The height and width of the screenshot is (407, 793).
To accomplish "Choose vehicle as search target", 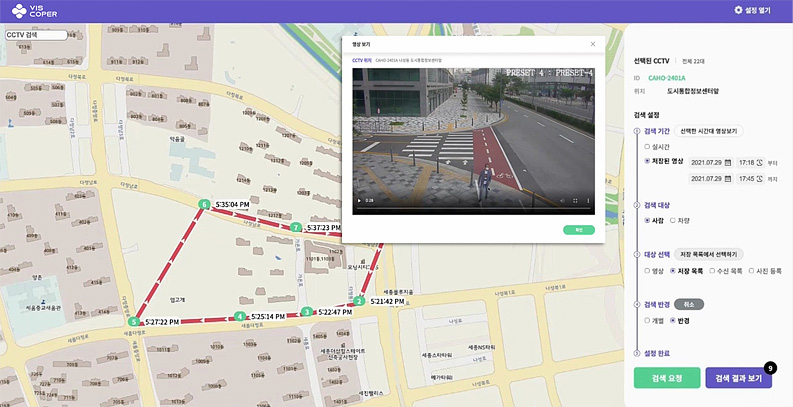I will coord(673,220).
